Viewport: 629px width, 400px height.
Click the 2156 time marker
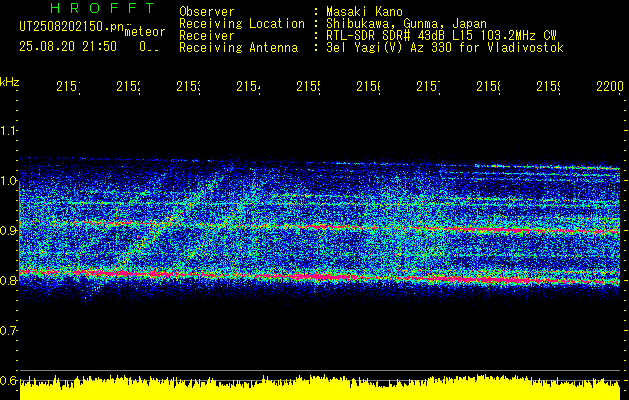point(369,87)
